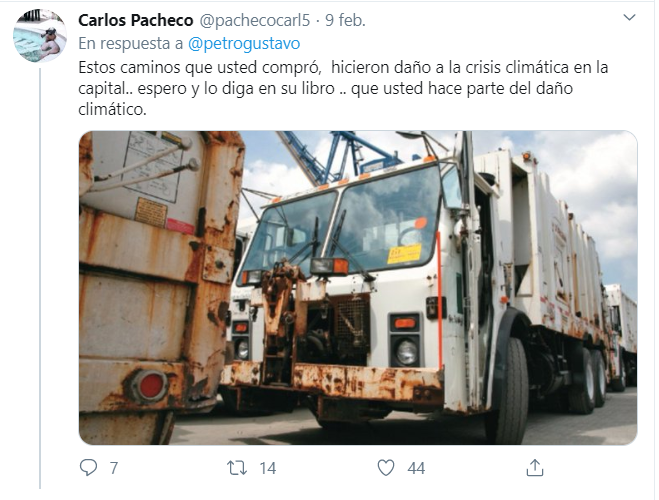Open the share tweet icon
This screenshot has width=659, height=500.
pos(535,468)
